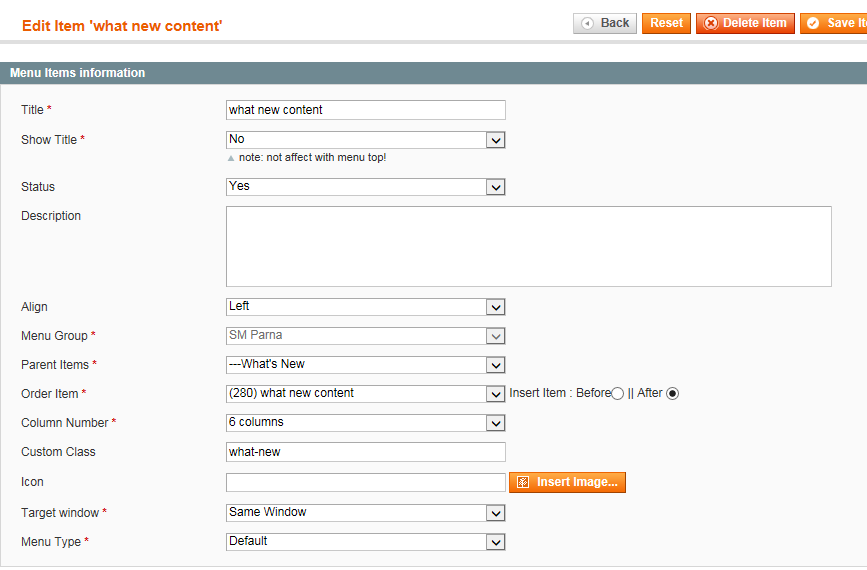
Task: Click the Reset button
Action: pyautogui.click(x=666, y=23)
